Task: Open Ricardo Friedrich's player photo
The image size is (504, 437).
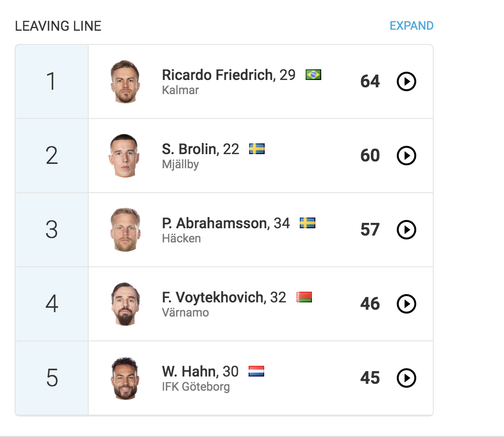Action: tap(125, 81)
